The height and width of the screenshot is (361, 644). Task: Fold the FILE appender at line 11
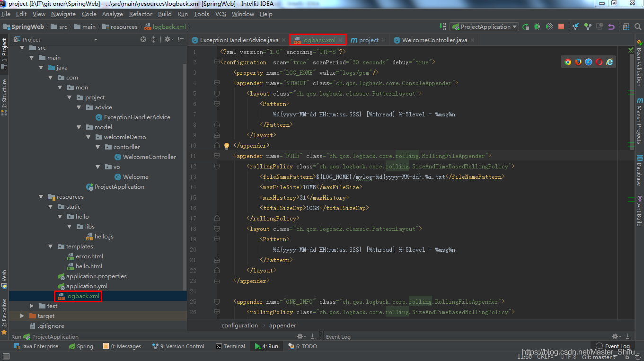pos(217,156)
